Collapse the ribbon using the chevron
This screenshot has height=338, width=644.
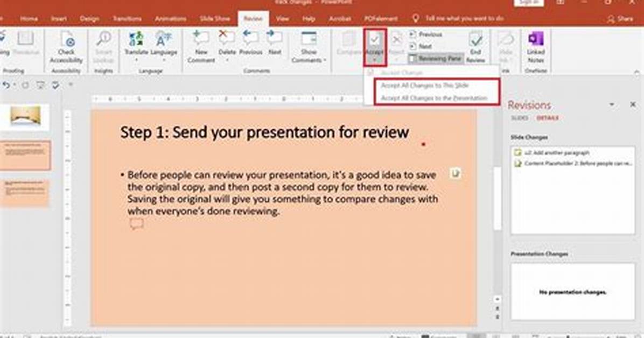coord(636,72)
